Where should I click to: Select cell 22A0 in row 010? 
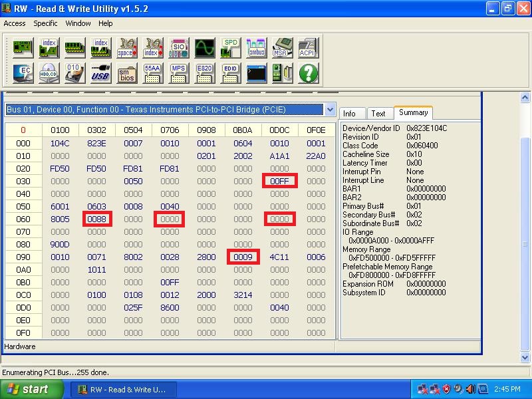click(x=317, y=156)
